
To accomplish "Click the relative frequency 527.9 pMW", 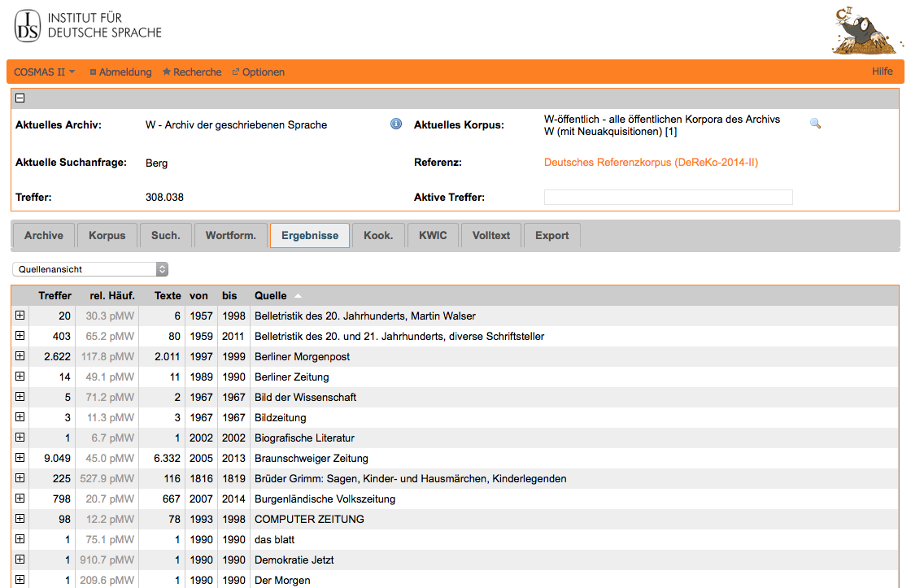I will pos(107,479).
